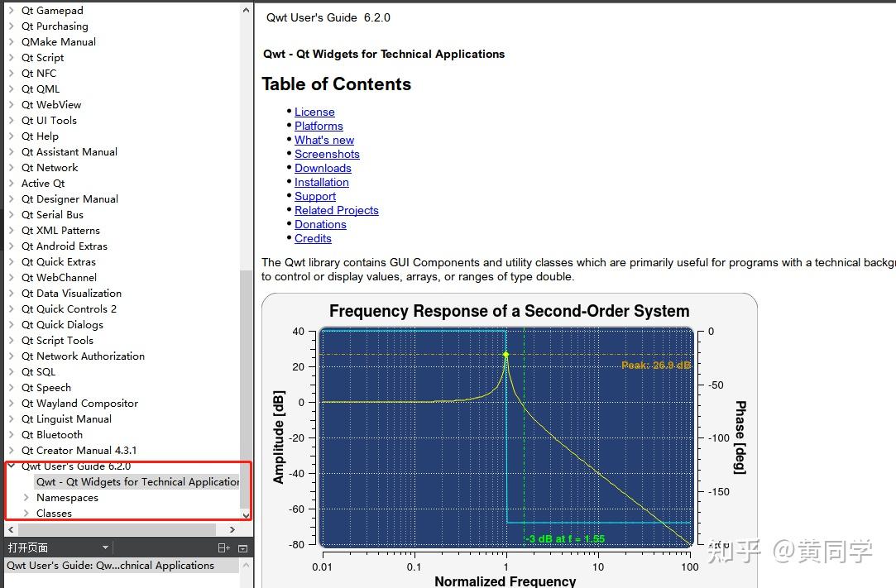Image resolution: width=896 pixels, height=588 pixels.
Task: Select Qt Quick Controls 2 entry
Action: pos(69,309)
